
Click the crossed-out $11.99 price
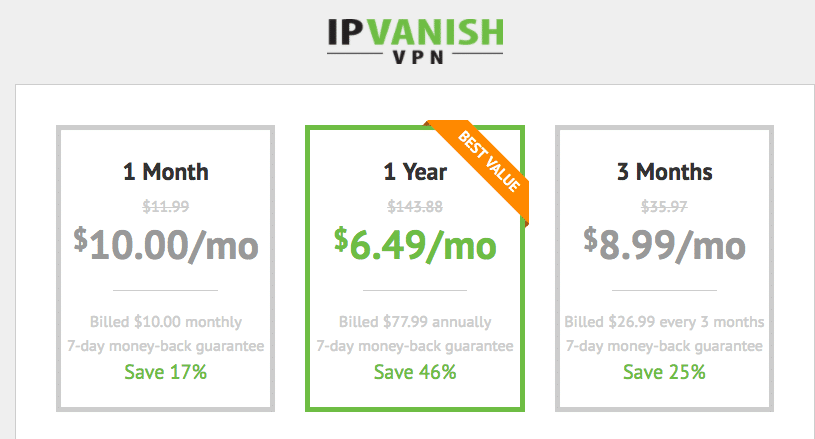[x=166, y=207]
